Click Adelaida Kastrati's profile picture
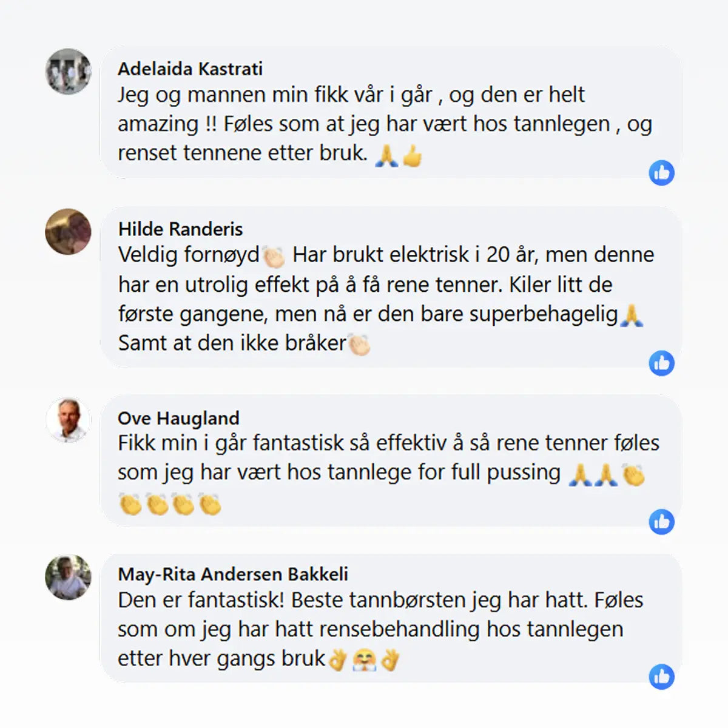This screenshot has width=728, height=728. coord(68,70)
